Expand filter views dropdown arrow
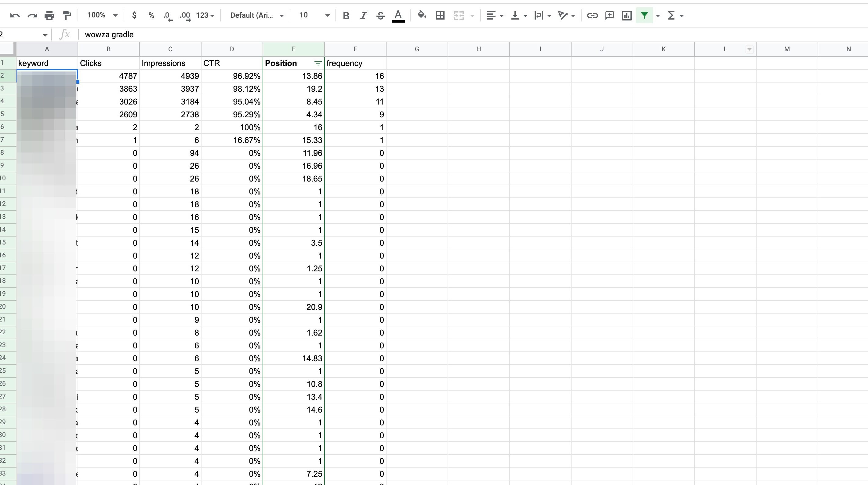 (x=657, y=16)
